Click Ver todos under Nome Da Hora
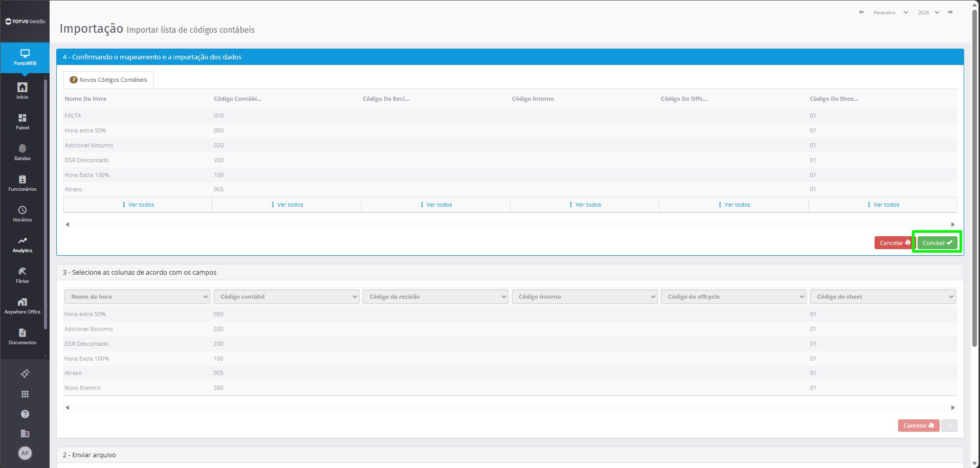This screenshot has width=980, height=468. pos(138,205)
